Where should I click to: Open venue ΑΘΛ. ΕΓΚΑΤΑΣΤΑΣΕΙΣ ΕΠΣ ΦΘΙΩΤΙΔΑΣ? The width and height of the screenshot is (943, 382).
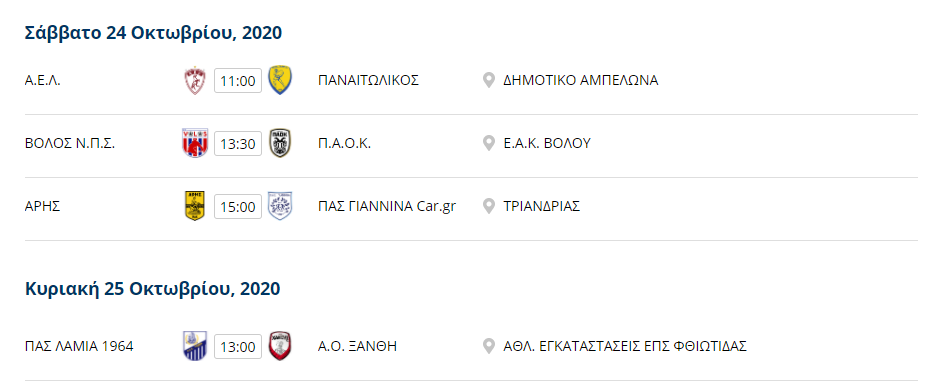pos(625,347)
